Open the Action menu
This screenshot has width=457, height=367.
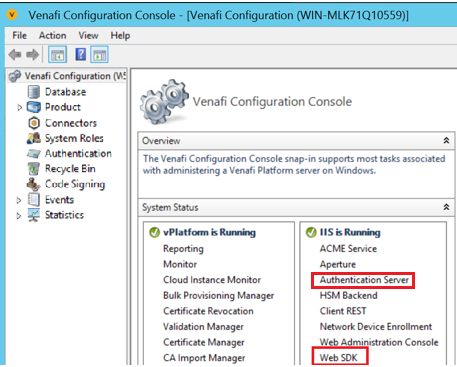pos(53,35)
